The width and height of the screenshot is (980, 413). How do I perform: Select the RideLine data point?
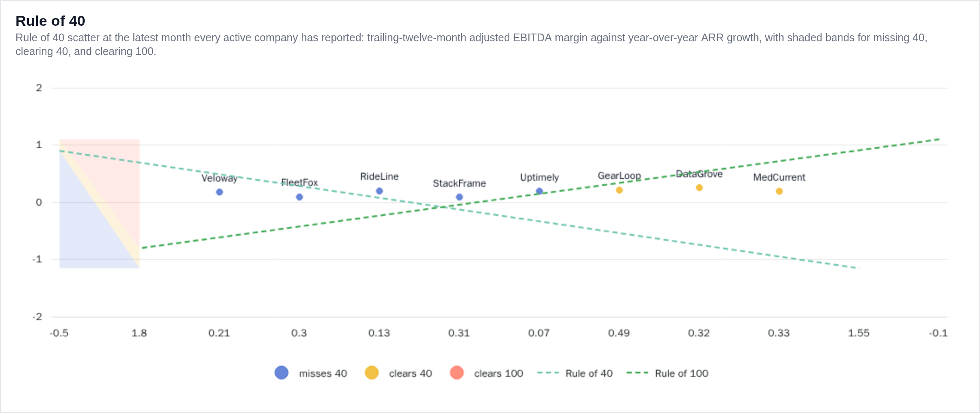380,191
